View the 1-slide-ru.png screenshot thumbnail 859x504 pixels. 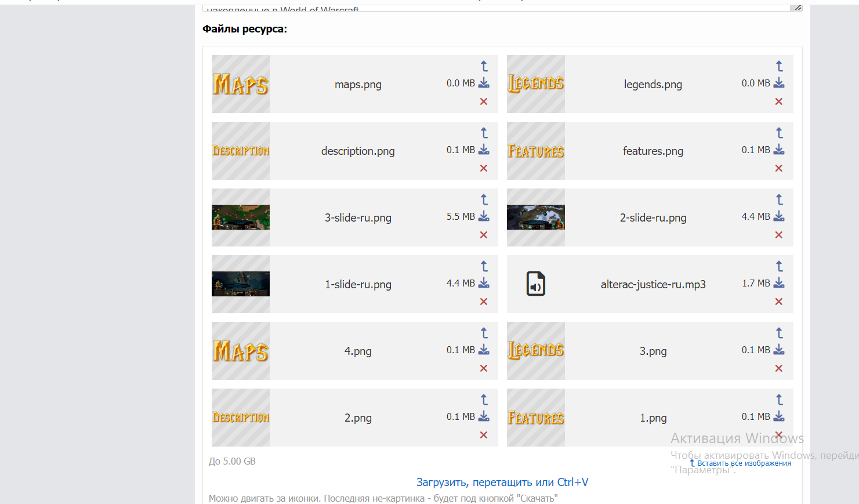click(x=241, y=284)
